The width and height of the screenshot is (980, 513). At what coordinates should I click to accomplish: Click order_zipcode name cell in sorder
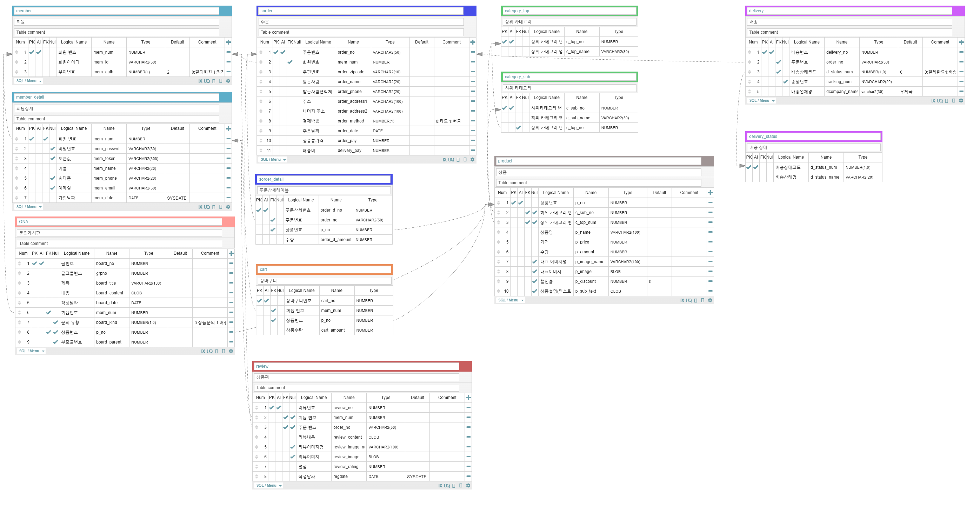pos(351,72)
